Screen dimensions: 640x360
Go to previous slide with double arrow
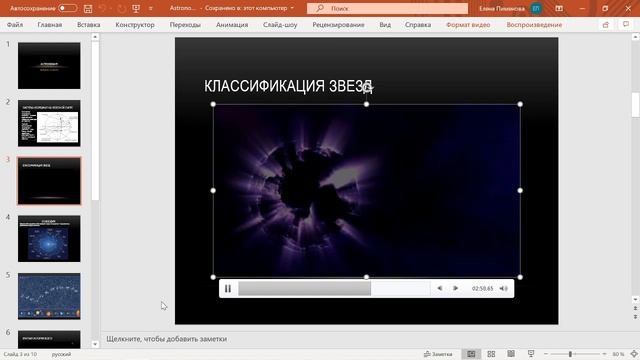pyautogui.click(x=635, y=309)
